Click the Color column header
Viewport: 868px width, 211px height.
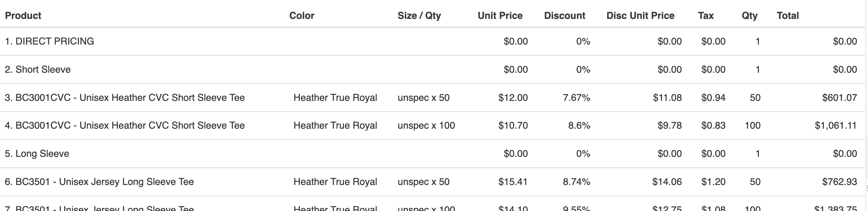pyautogui.click(x=302, y=16)
